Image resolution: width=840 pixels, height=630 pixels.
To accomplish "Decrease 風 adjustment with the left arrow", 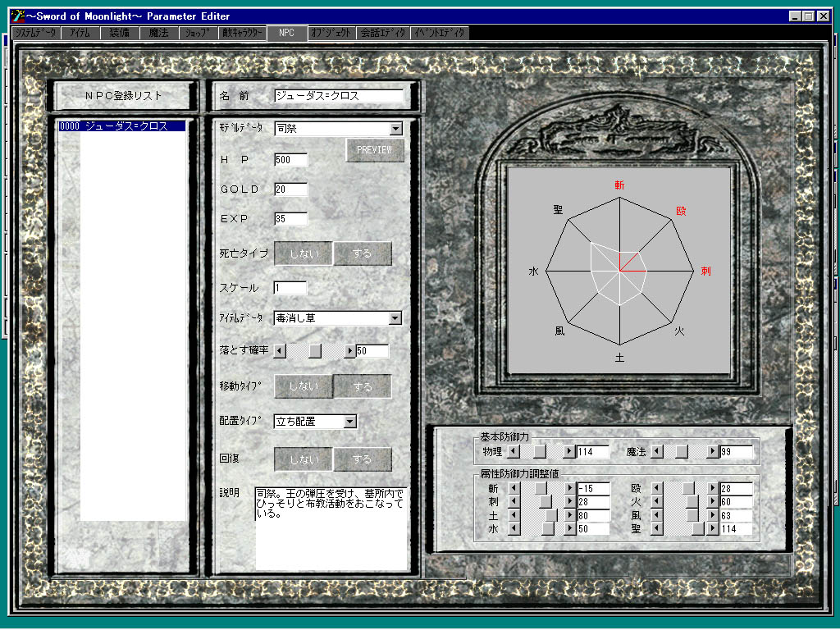I will (657, 515).
